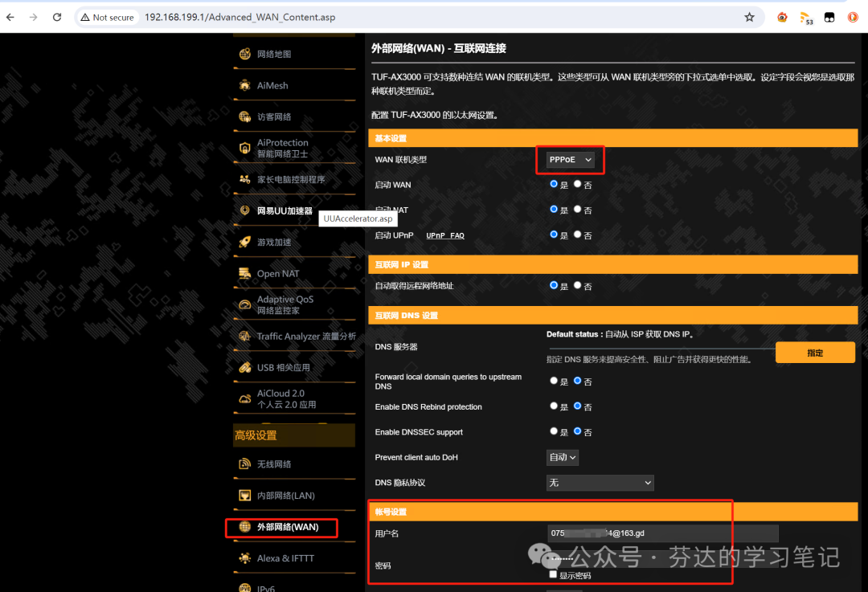The height and width of the screenshot is (592, 868).
Task: Click the AiCloud 2.0 cloud icon
Action: click(244, 398)
